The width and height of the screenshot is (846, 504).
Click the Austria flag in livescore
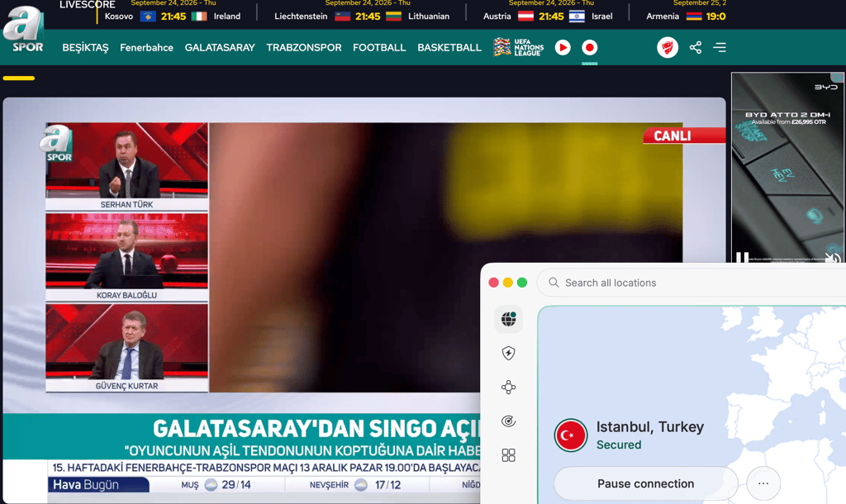(x=525, y=17)
